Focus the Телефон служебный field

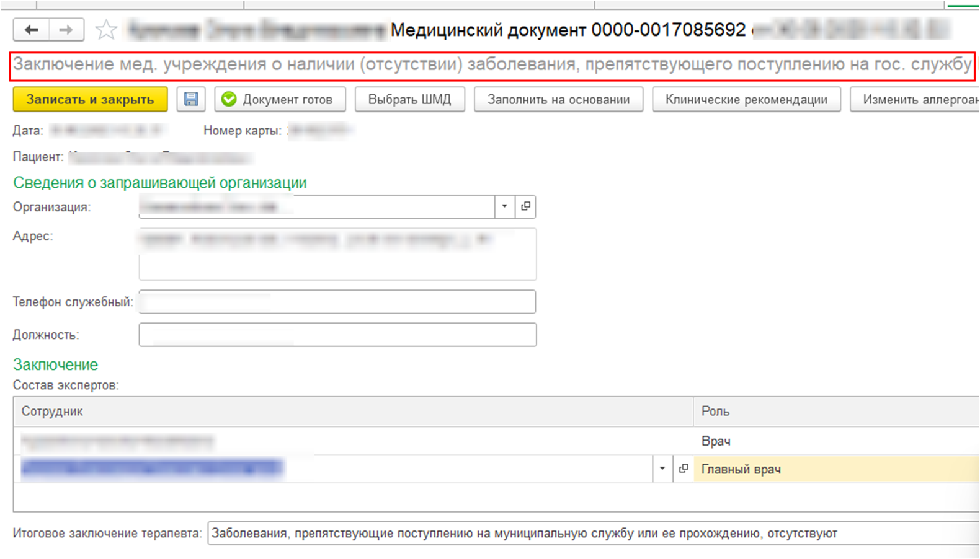(337, 302)
